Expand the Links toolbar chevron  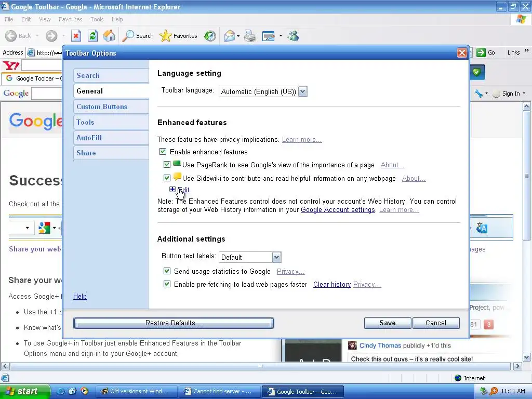527,50
